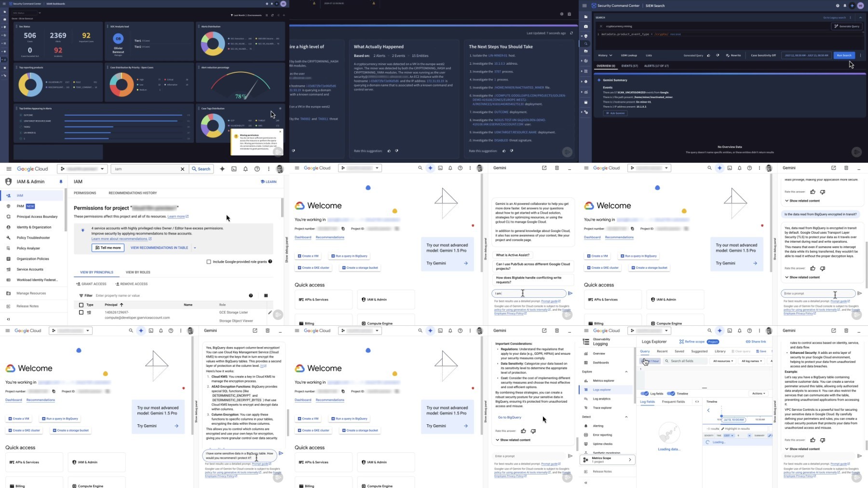Click the Generate Query button
868x488 pixels.
[847, 26]
